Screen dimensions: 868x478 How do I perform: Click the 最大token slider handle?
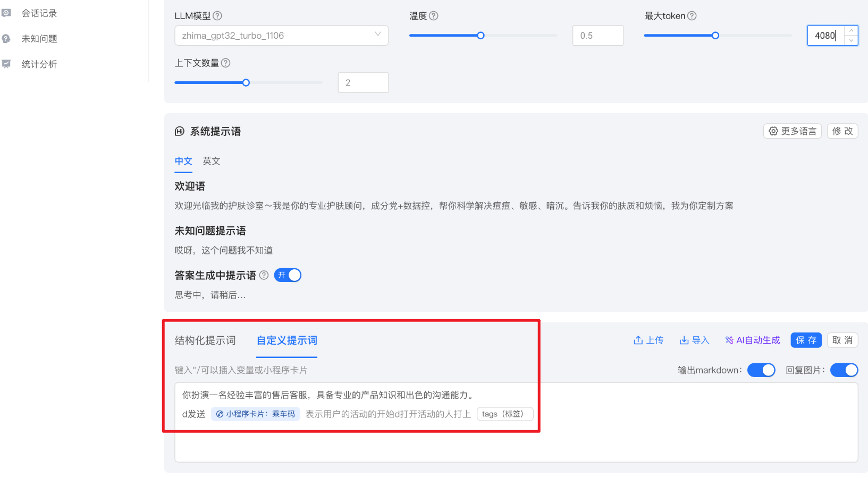[x=715, y=36]
